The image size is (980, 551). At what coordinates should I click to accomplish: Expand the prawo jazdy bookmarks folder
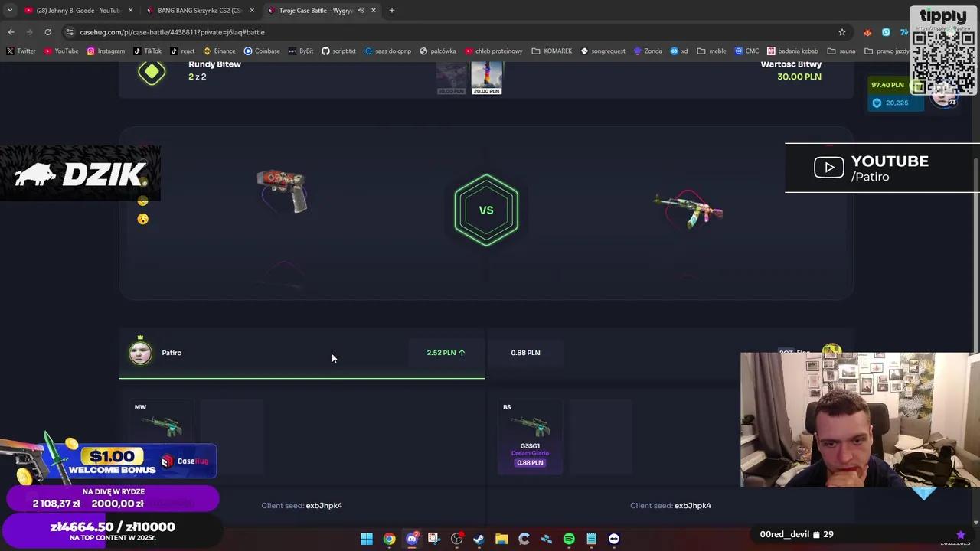click(888, 51)
